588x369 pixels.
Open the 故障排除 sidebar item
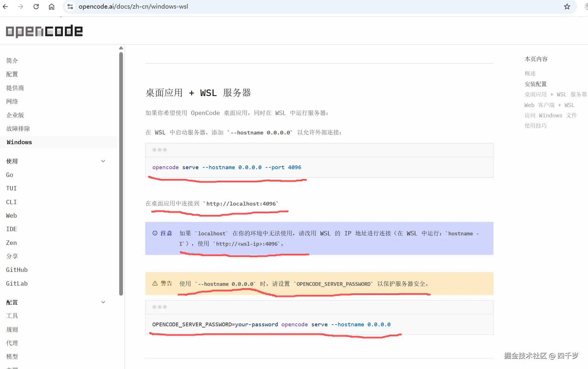[18, 128]
